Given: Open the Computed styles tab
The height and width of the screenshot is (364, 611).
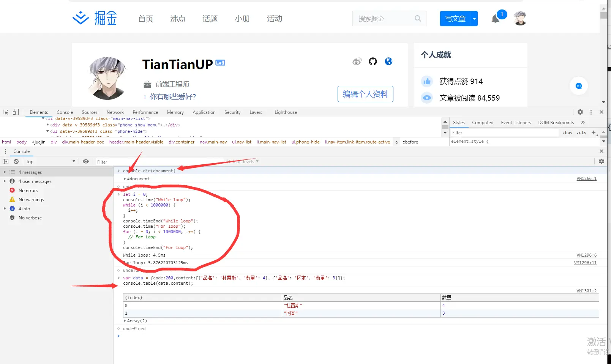Looking at the screenshot, I should [x=483, y=123].
